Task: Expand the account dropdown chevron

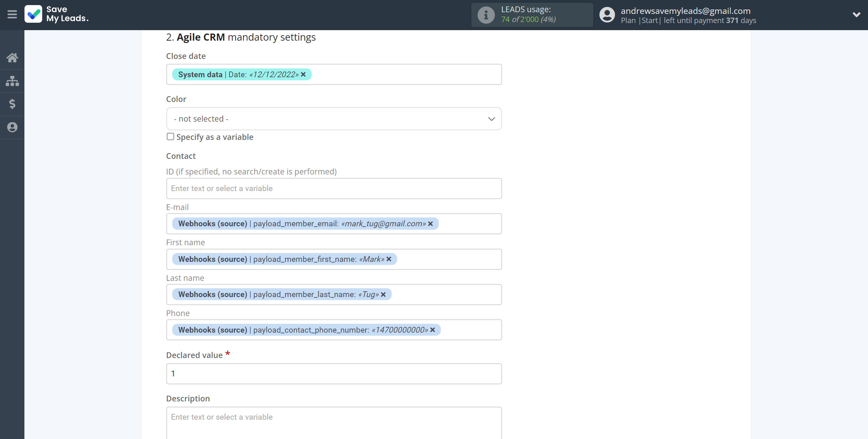Action: coord(856,15)
